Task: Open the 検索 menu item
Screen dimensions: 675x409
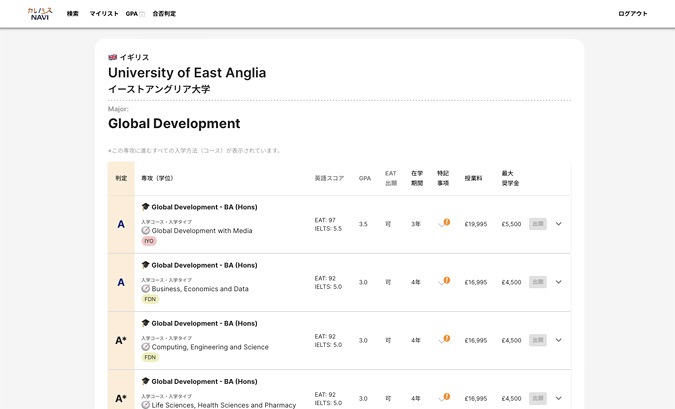Action: point(72,14)
